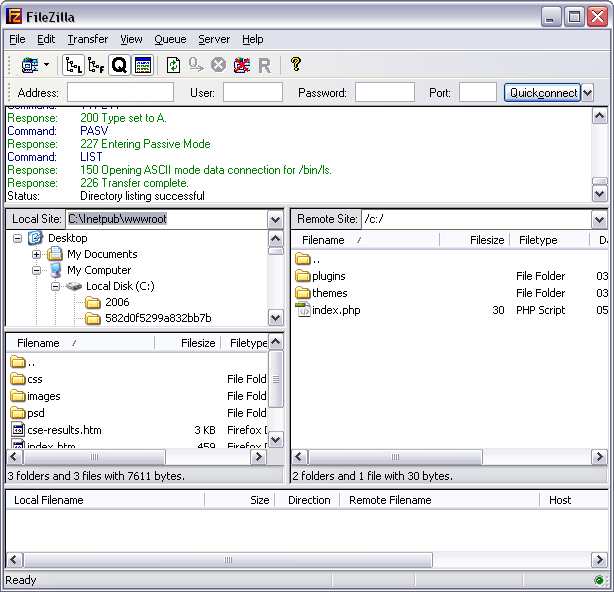Open the Edit menu
Viewport: 614px width, 592px height.
(x=46, y=39)
